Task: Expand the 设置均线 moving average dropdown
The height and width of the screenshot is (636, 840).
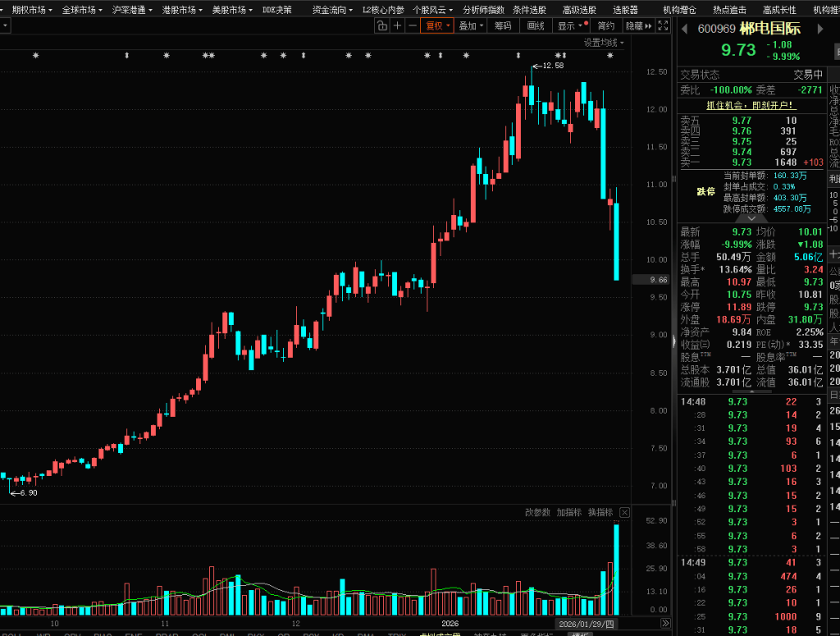Action: pyautogui.click(x=604, y=43)
